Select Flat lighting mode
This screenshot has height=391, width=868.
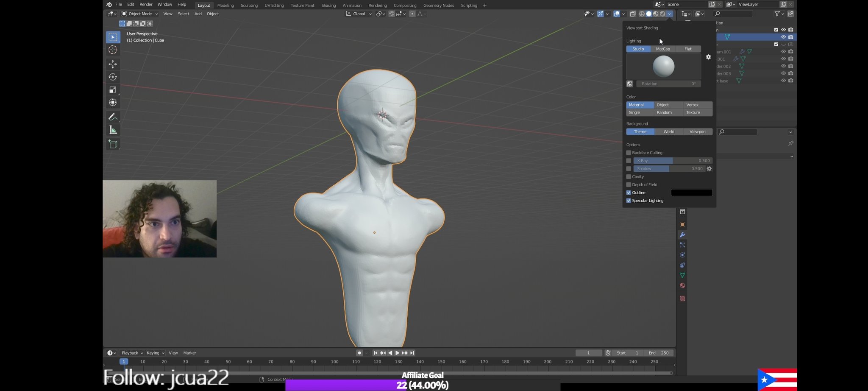[x=688, y=49]
